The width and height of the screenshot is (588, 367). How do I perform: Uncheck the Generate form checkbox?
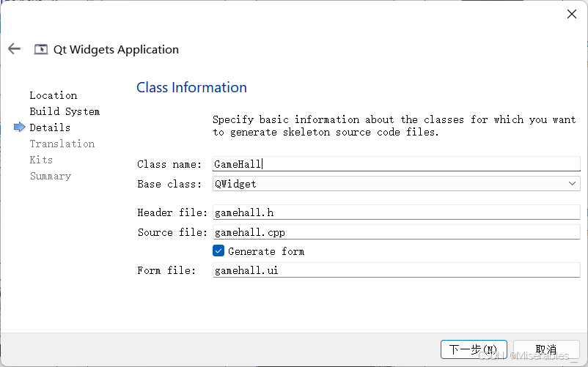(218, 251)
